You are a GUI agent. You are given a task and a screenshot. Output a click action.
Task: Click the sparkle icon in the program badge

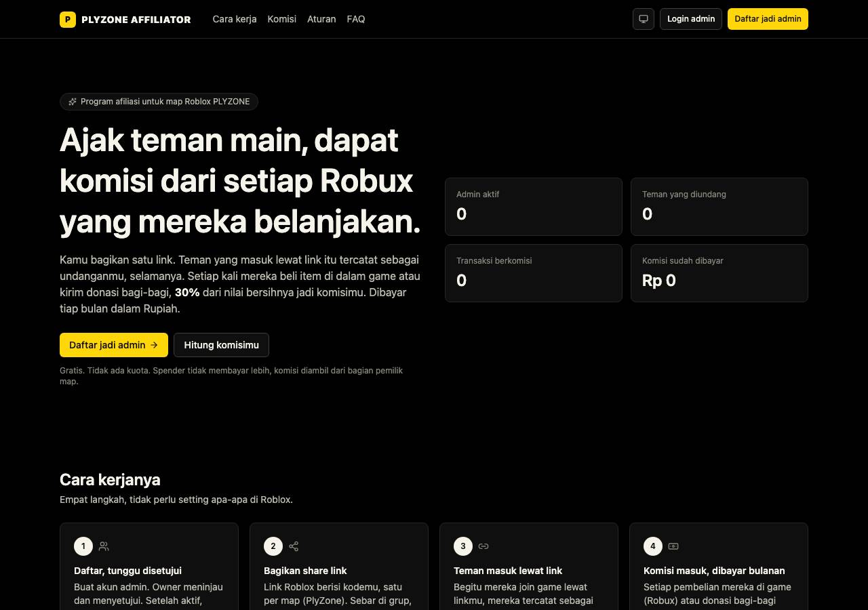(x=73, y=102)
